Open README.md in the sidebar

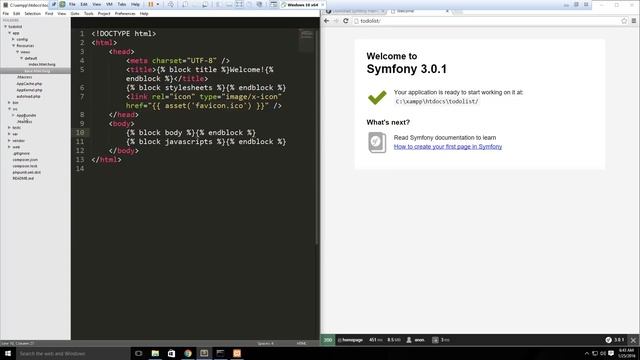click(x=23, y=178)
